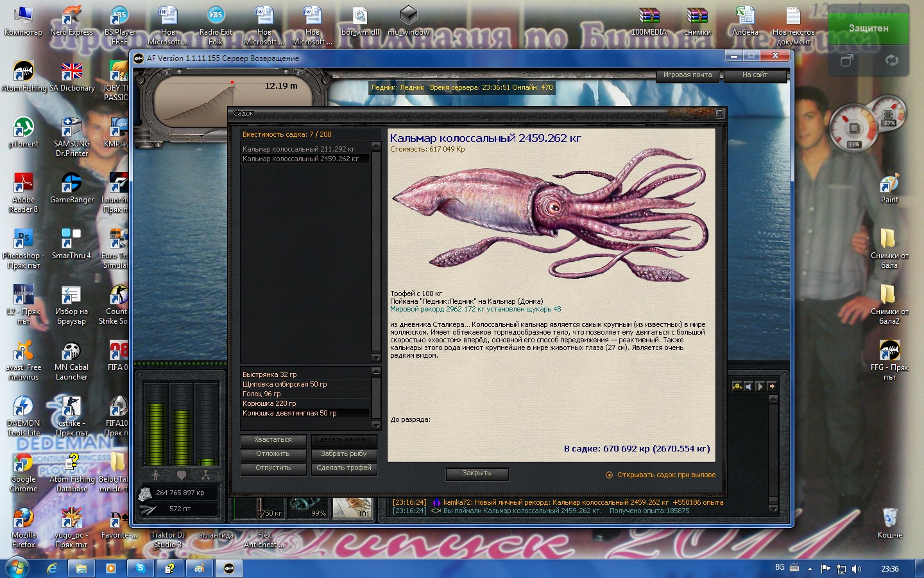The height and width of the screenshot is (578, 924).
Task: Click fish list scrollbar down arrow
Action: pos(376,358)
